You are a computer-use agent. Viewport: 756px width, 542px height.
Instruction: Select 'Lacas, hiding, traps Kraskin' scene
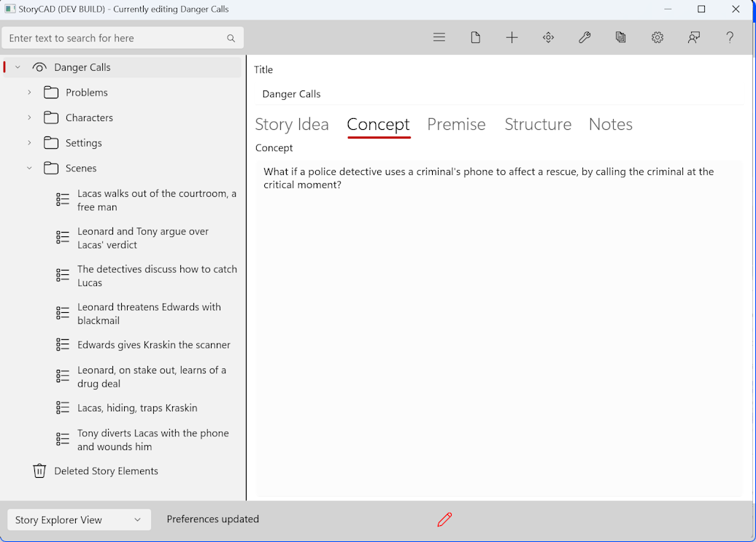pos(137,408)
